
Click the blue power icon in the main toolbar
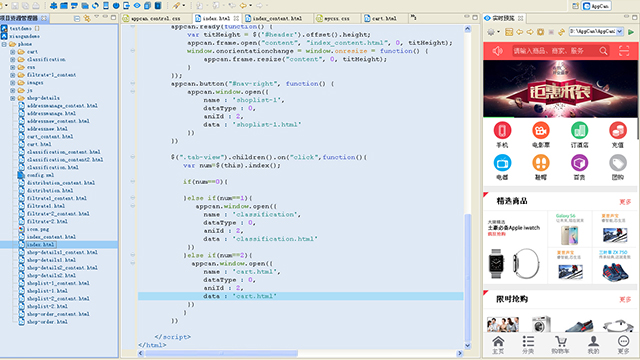(x=116, y=5)
